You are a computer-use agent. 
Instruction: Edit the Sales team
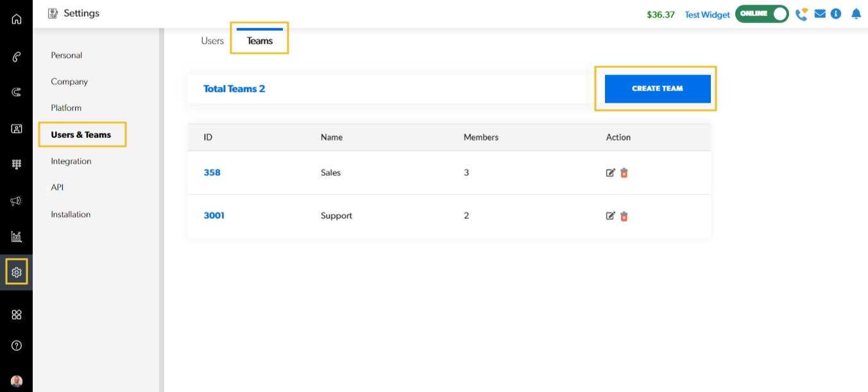click(x=610, y=173)
